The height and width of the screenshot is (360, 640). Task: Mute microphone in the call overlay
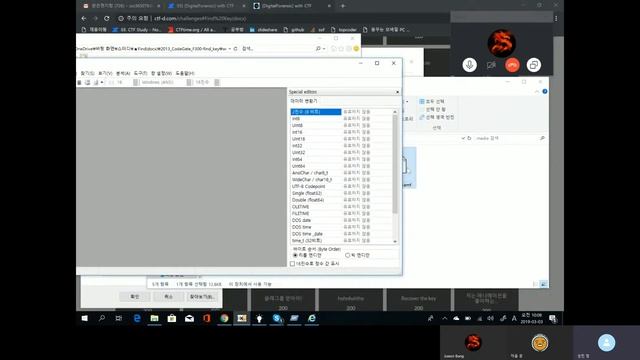coord(469,65)
